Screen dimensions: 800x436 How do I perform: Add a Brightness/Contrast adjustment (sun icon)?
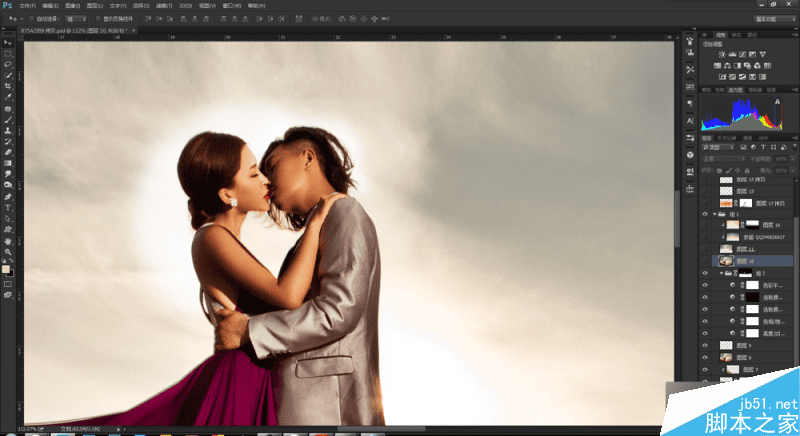pos(722,54)
